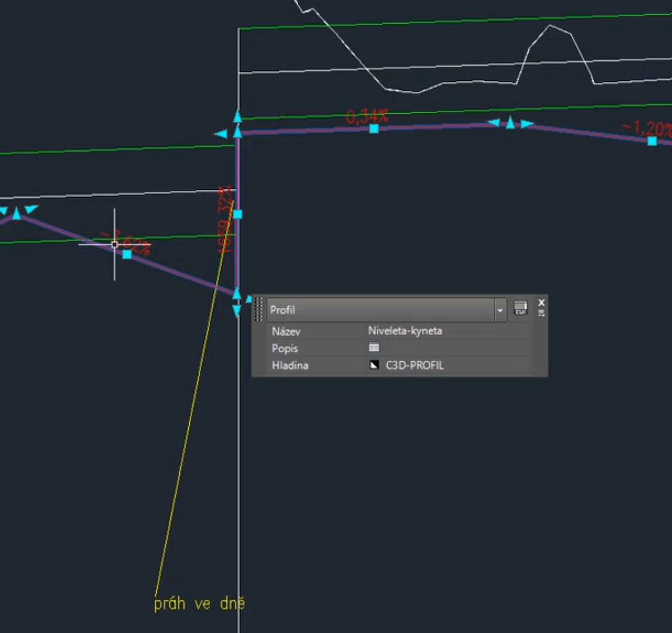The height and width of the screenshot is (633, 672).
Task: Click the Popis description table icon
Action: tap(374, 347)
